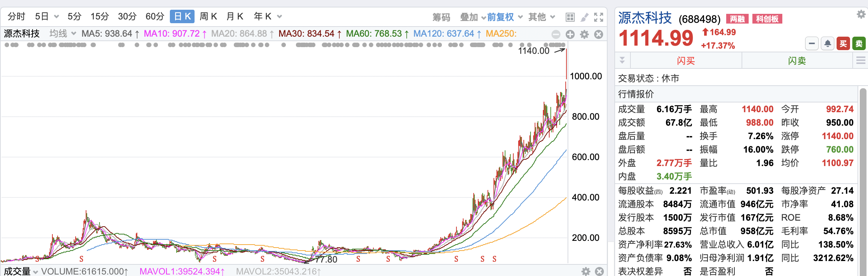Zoom in chart with plus icon
Viewport: 868px width, 276px height.
(570, 34)
